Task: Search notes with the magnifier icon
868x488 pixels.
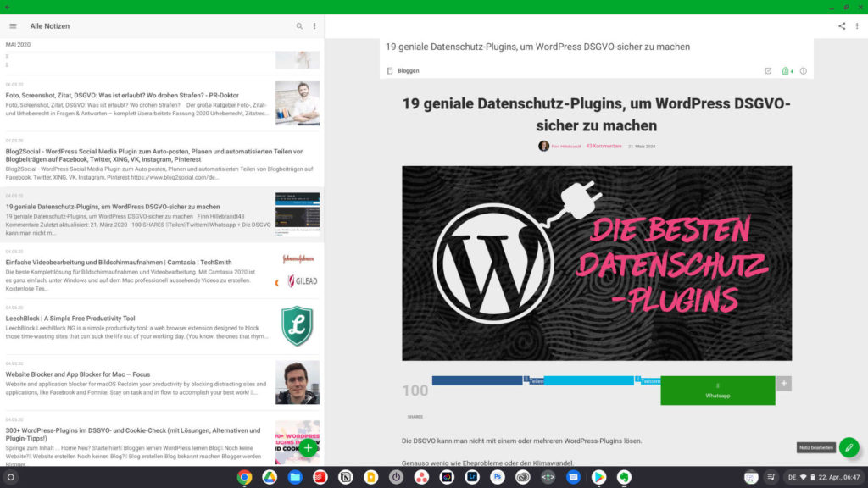Action: (x=299, y=26)
